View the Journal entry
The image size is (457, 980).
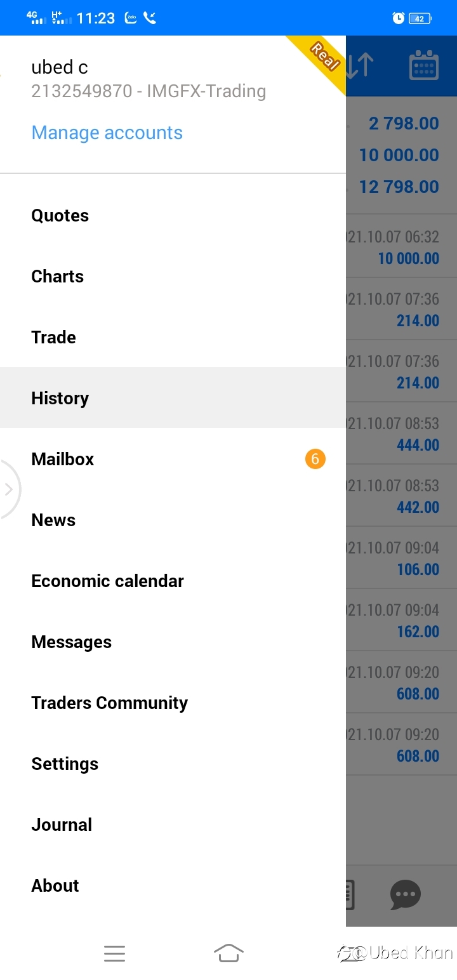pyautogui.click(x=173, y=825)
